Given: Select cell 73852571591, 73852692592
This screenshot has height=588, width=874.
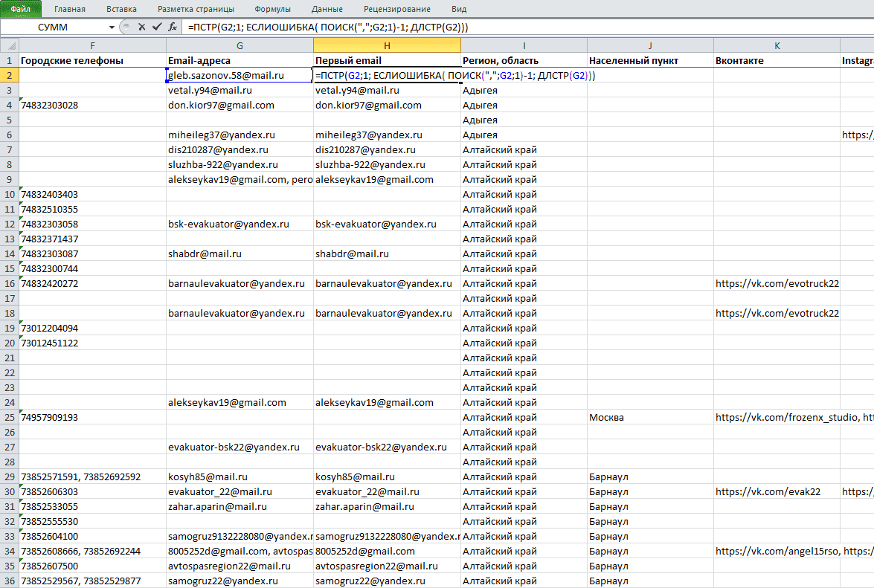Looking at the screenshot, I should (x=92, y=476).
